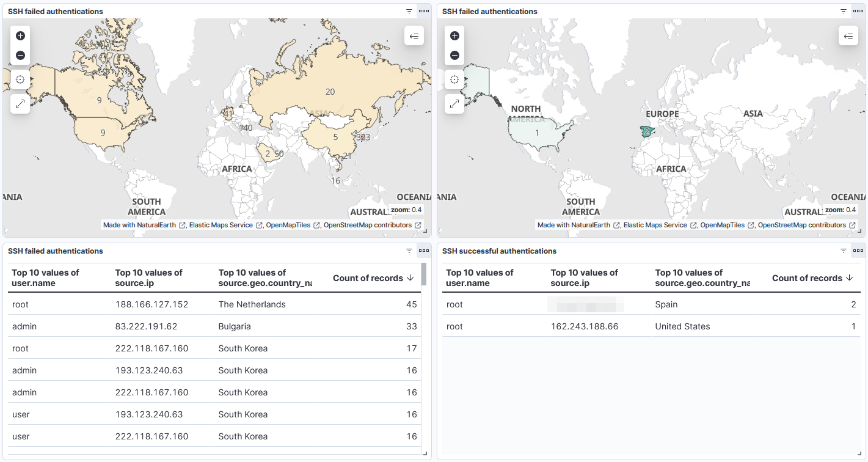Expand layers panel on the left map
868x462 pixels.
click(x=414, y=36)
